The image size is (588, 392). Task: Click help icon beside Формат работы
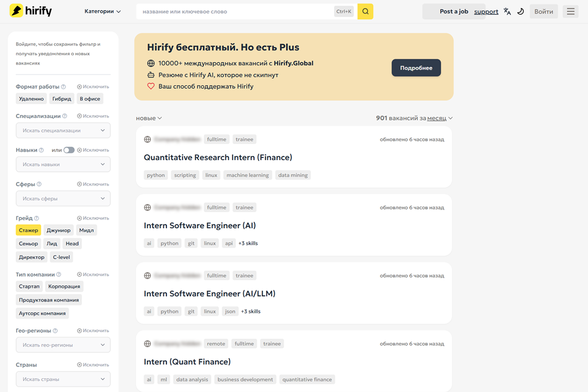(x=63, y=87)
